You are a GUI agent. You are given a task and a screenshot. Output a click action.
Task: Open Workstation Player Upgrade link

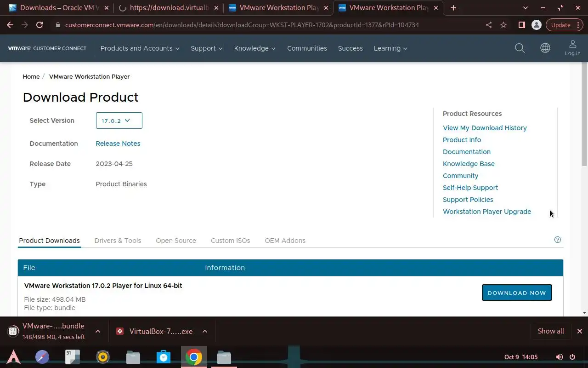487,212
